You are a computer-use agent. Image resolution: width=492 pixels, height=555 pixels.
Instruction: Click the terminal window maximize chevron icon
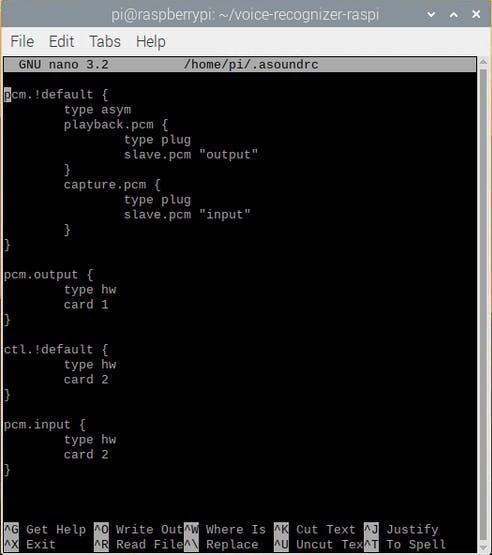point(454,15)
